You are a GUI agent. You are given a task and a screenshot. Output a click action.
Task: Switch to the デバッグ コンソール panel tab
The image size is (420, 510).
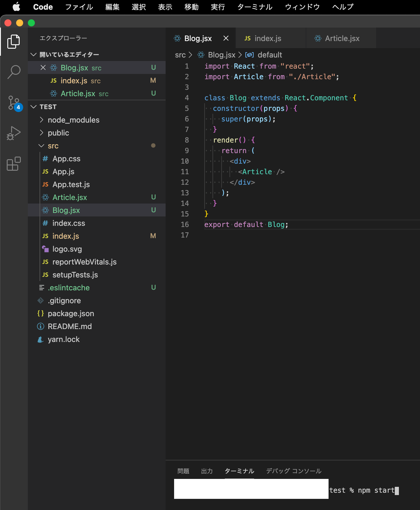pyautogui.click(x=294, y=471)
